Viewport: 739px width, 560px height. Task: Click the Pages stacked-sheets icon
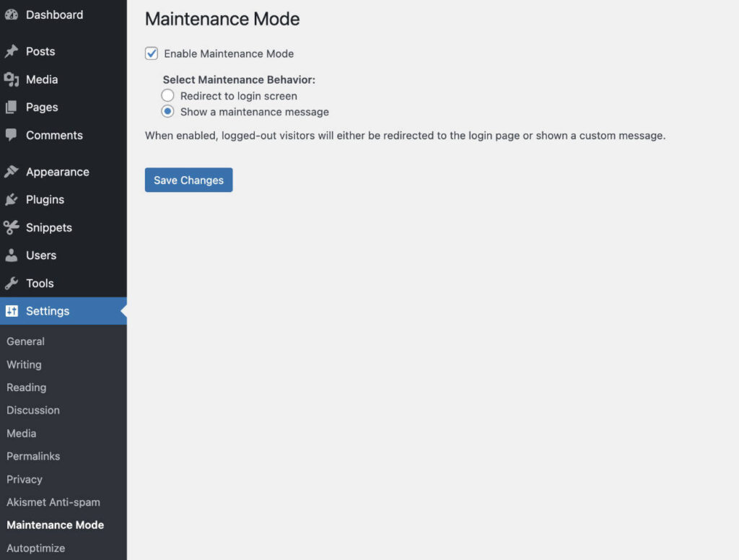12,107
